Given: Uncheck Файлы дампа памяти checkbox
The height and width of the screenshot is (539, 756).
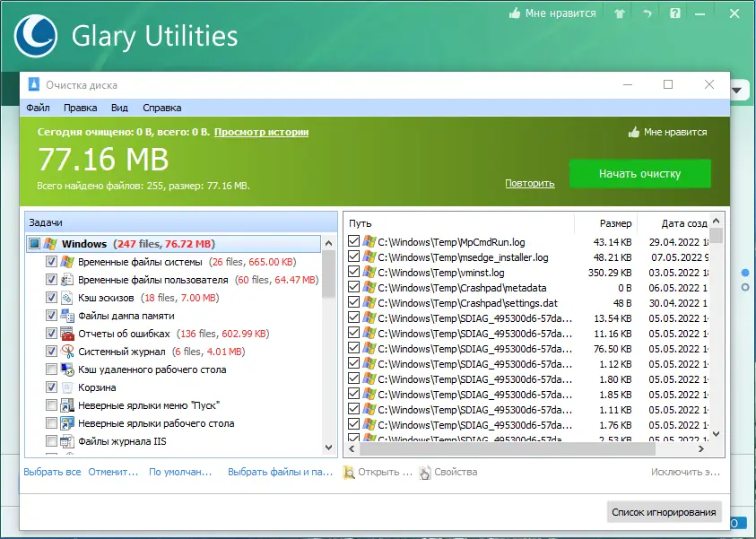Looking at the screenshot, I should click(51, 316).
